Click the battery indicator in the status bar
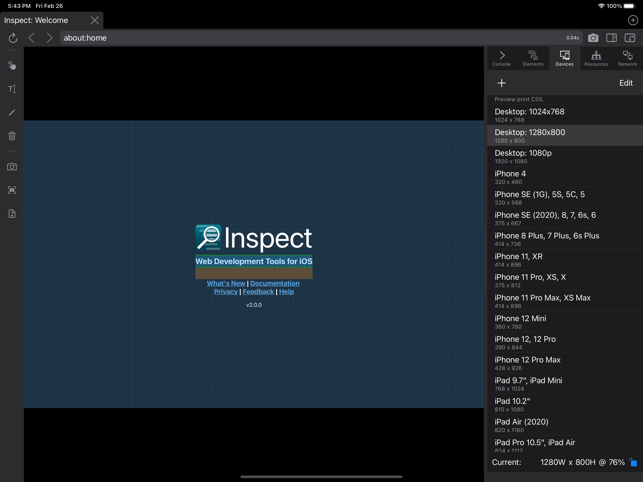 click(x=629, y=6)
